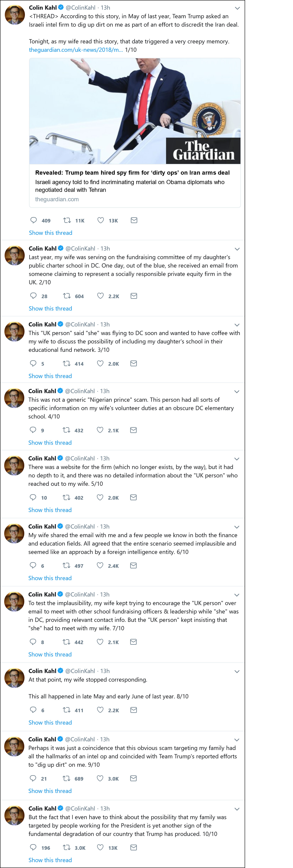
Task: Toggle like on the 3/10 tweet
Action: [100, 363]
